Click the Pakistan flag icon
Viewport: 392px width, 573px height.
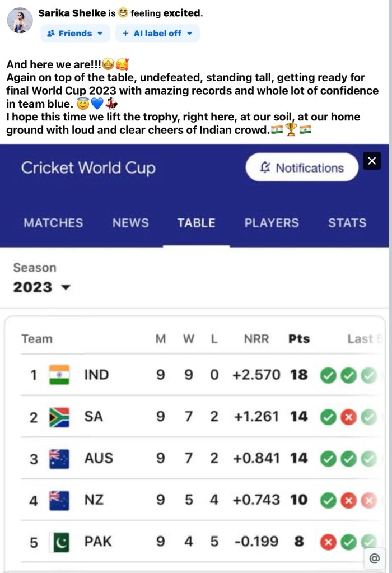pyautogui.click(x=59, y=542)
